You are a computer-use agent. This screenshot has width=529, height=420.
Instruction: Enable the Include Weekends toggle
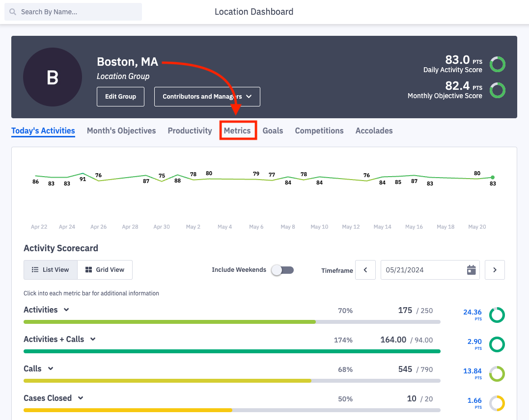coord(282,269)
